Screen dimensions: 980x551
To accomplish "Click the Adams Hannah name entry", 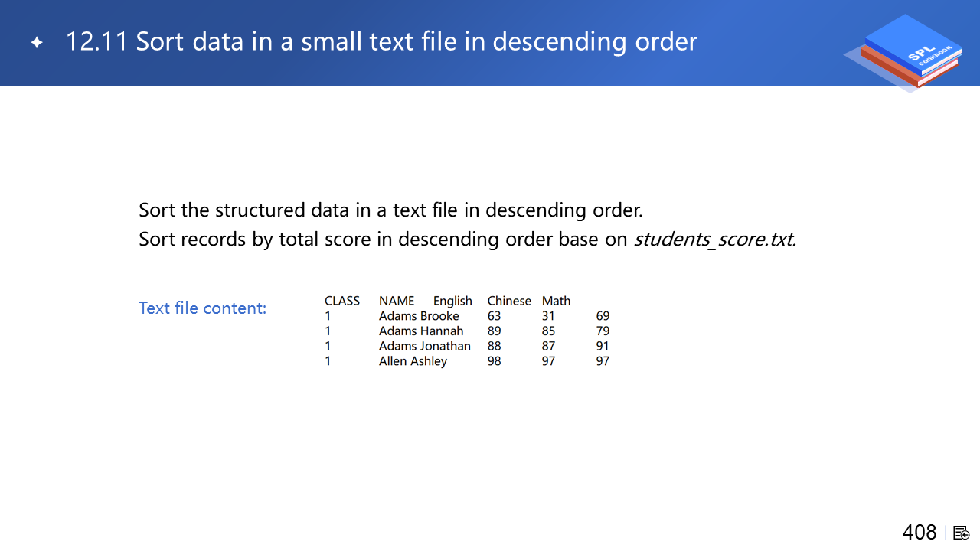I will (x=421, y=331).
